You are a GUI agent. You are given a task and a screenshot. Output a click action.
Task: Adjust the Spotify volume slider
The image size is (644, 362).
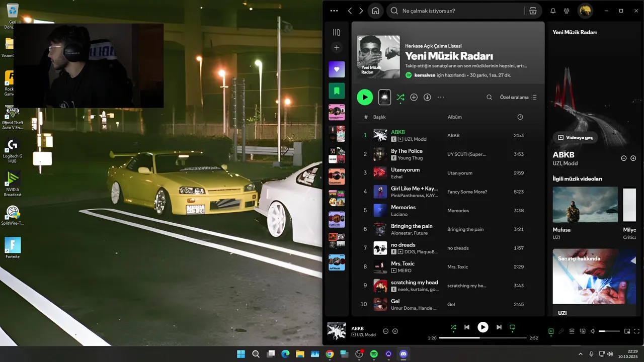(609, 331)
